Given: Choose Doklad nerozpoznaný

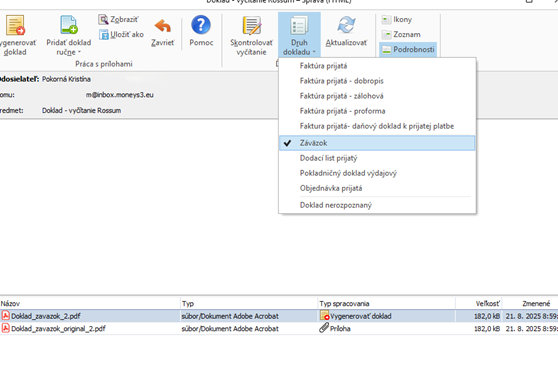Looking at the screenshot, I should pyautogui.click(x=377, y=205).
